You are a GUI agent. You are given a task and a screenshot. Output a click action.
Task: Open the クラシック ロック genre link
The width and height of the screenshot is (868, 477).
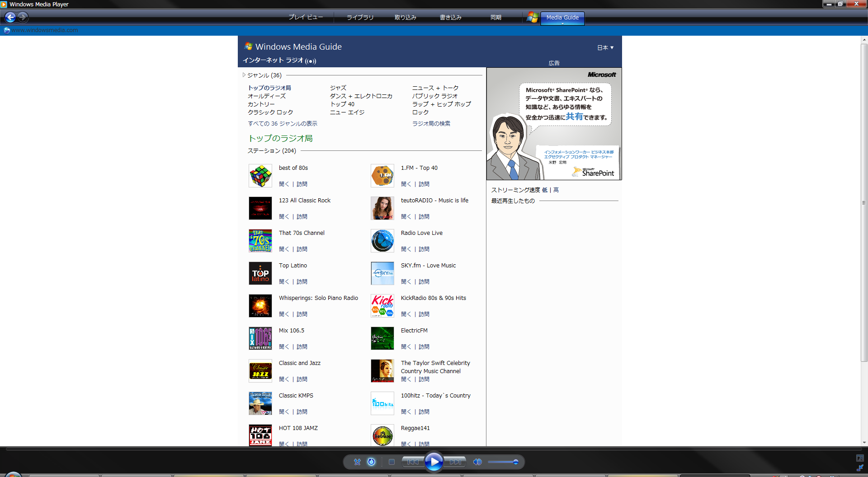270,112
